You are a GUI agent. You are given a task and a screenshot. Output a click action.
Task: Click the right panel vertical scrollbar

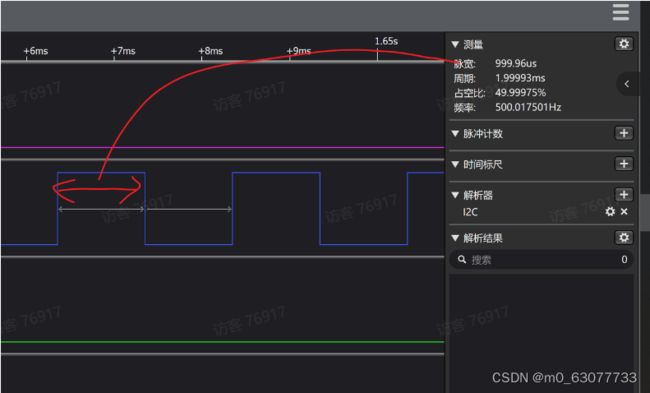click(x=645, y=212)
